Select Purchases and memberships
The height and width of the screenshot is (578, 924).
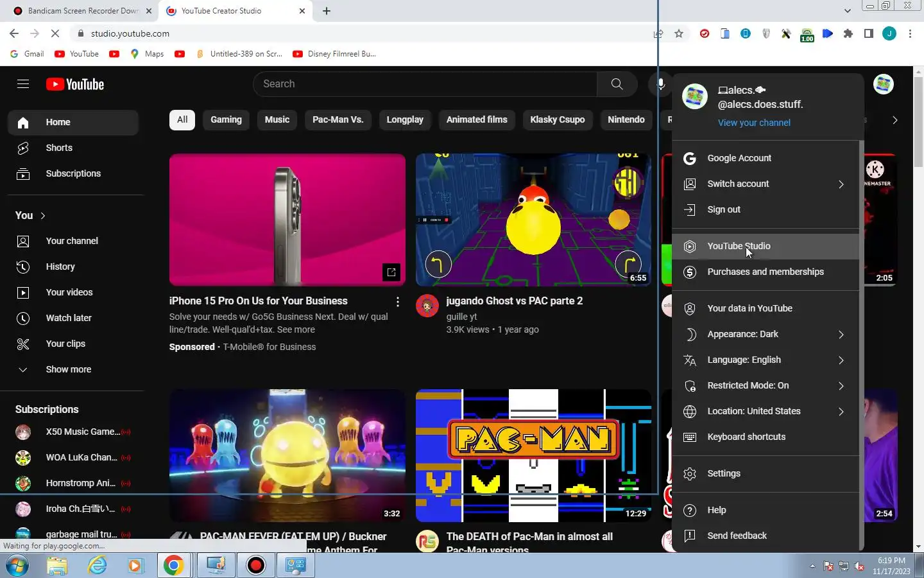coord(766,272)
